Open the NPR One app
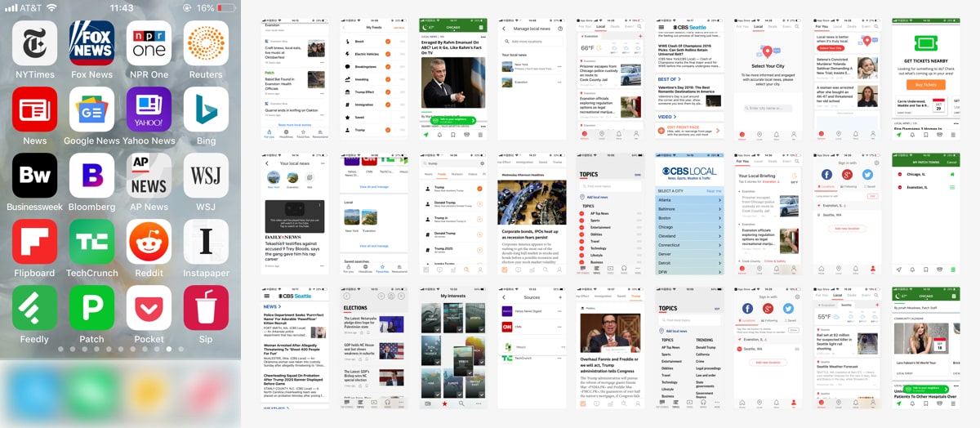The height and width of the screenshot is (428, 980). pos(149,42)
